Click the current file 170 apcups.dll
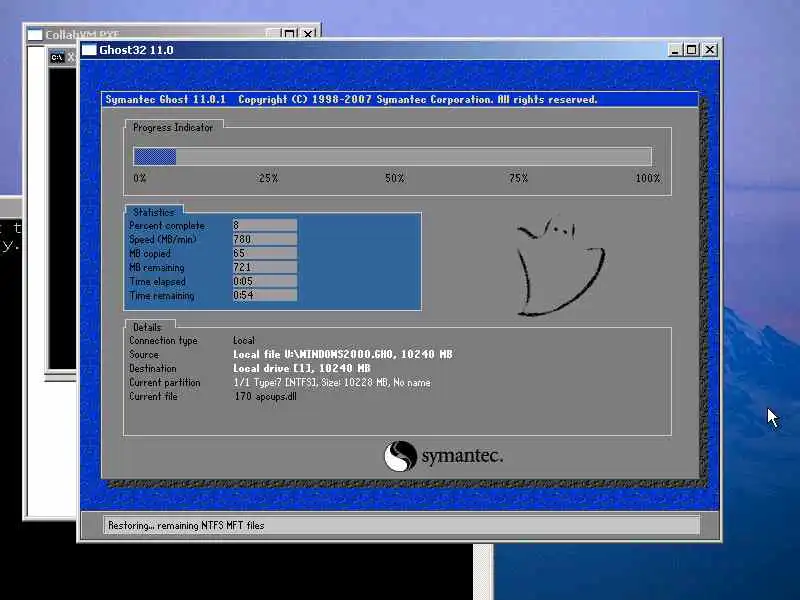 coord(265,396)
